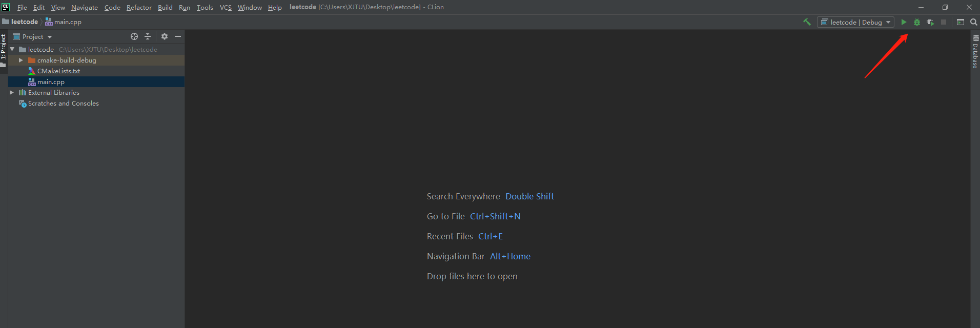Viewport: 980px width, 328px height.
Task: Click the project structure icon near search
Action: (x=961, y=22)
